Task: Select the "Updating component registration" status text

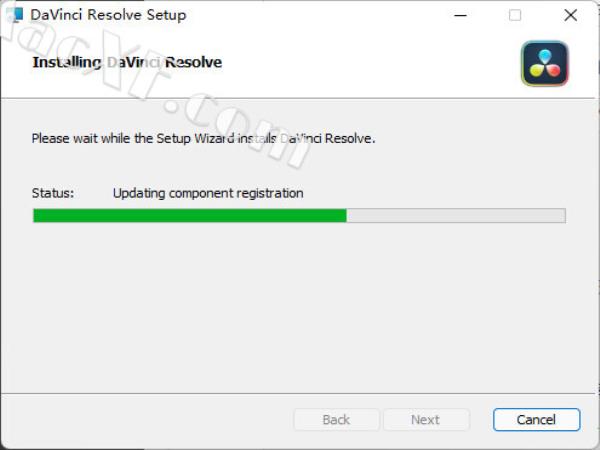Action: click(208, 193)
